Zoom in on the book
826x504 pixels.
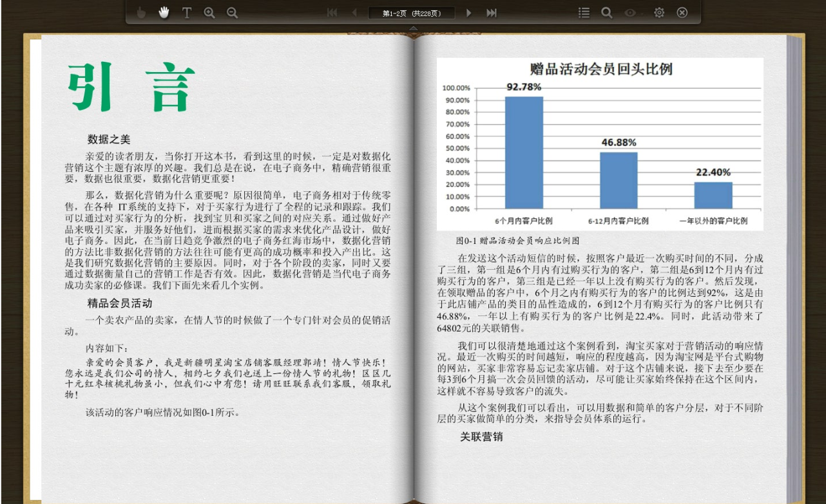[x=209, y=12]
